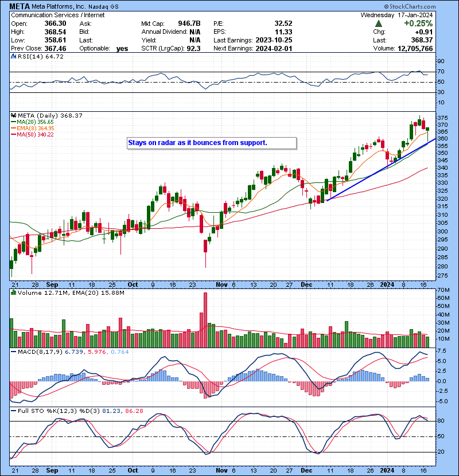Click Last Earnings date 2023-10-25
Viewport: 459px width, 476px height.
pos(274,40)
